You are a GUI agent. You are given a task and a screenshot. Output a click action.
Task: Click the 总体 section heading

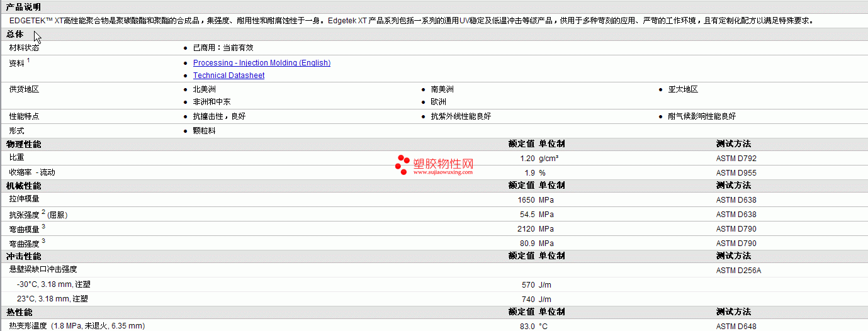coord(15,34)
